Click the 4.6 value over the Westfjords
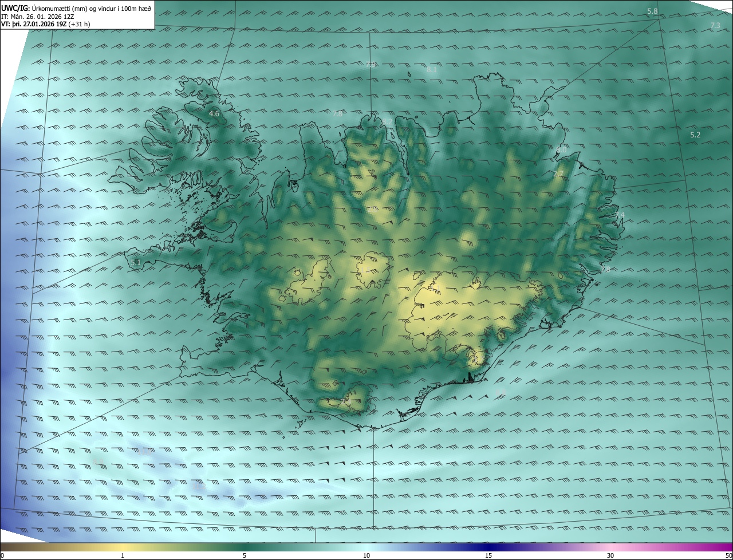The image size is (733, 560). click(214, 114)
